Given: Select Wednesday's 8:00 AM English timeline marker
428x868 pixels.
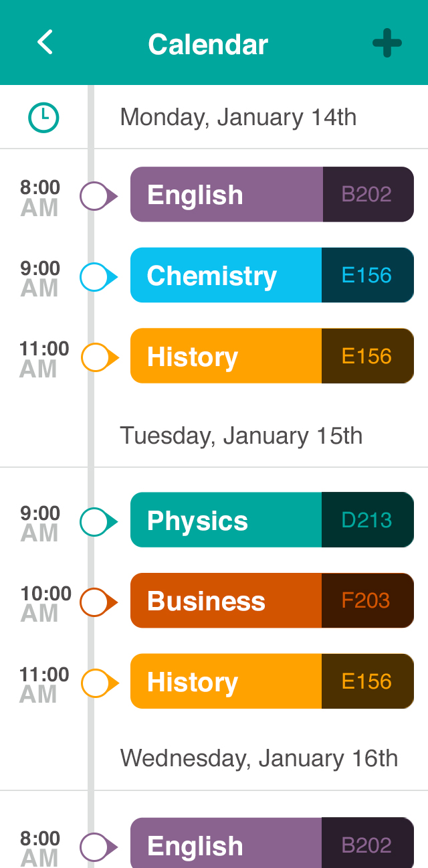Looking at the screenshot, I should (x=96, y=847).
